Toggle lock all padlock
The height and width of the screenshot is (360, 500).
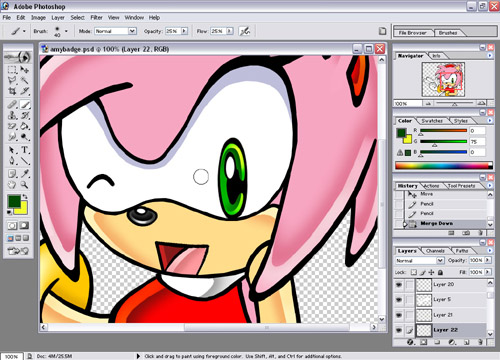pyautogui.click(x=440, y=272)
